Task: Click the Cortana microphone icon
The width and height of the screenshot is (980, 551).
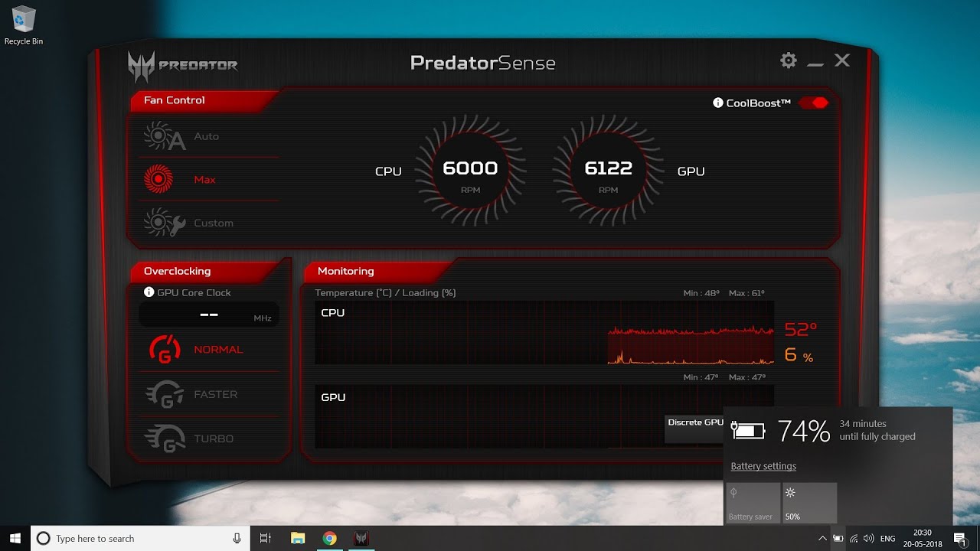Action: coord(237,539)
